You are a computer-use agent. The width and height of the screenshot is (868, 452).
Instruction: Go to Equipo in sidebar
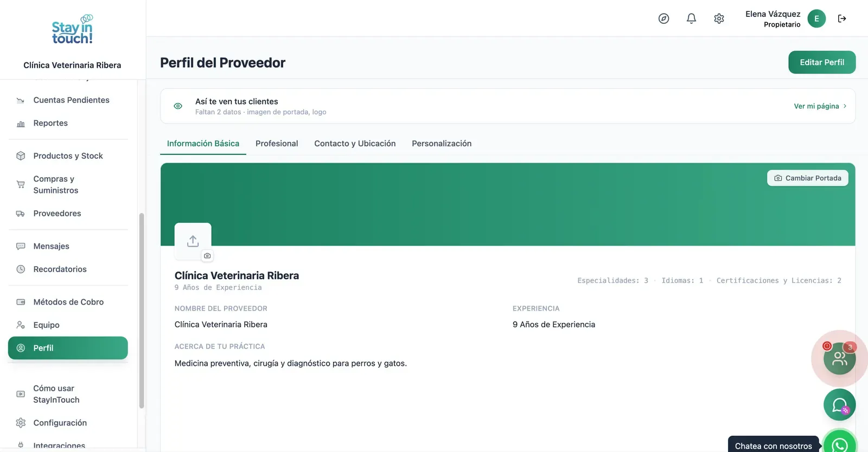pyautogui.click(x=68, y=325)
